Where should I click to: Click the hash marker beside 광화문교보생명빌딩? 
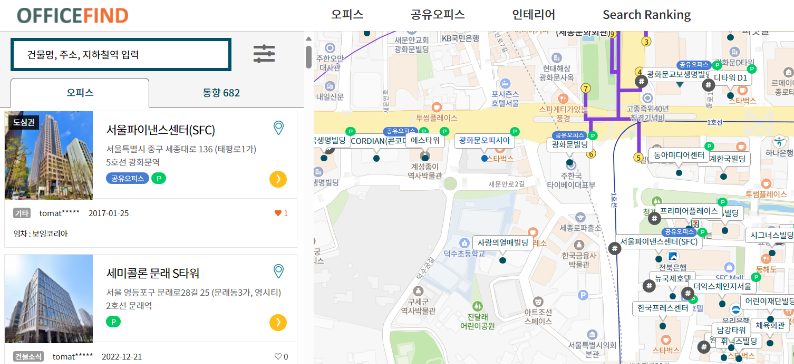[641, 82]
